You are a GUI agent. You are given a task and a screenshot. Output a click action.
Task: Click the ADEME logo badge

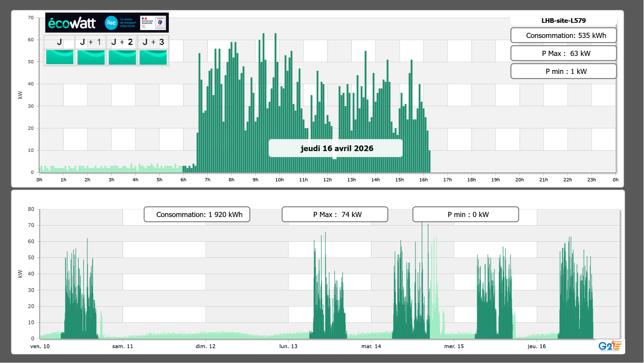[x=160, y=23]
